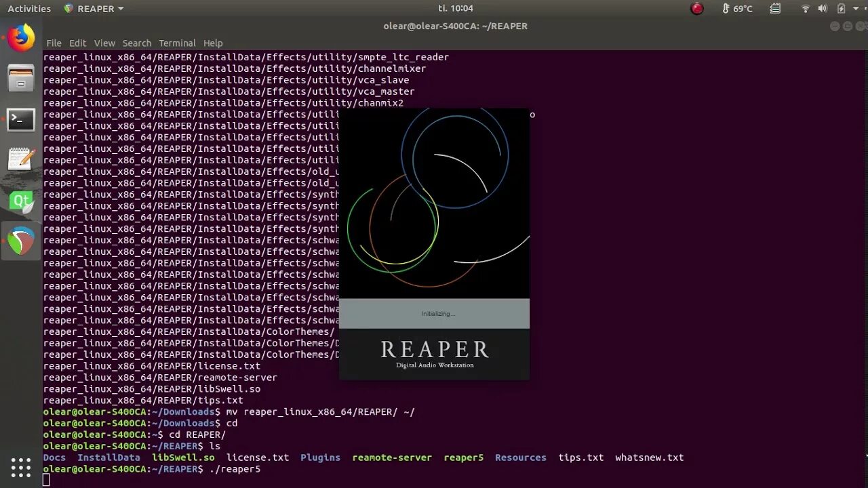Click 'Plugins' in the ls output

click(320, 457)
